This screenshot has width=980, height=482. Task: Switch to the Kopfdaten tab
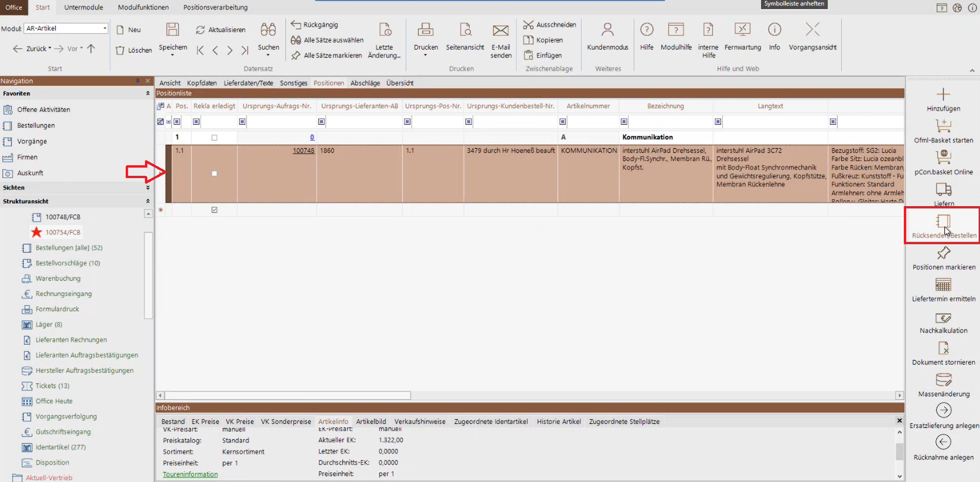[202, 83]
